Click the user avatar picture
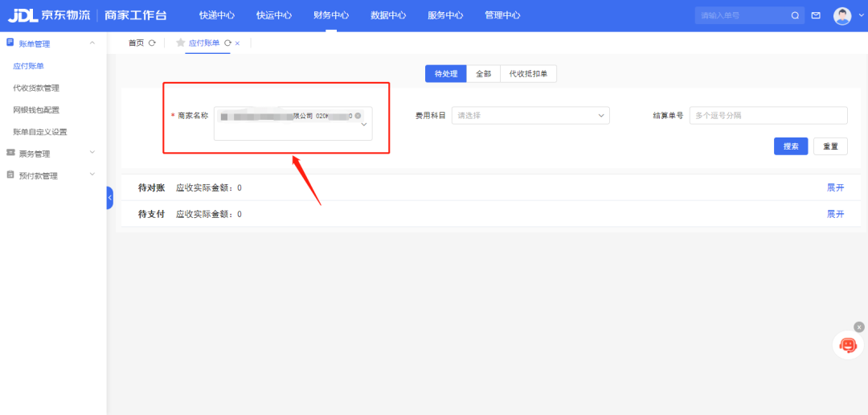The height and width of the screenshot is (415, 868). coord(842,15)
